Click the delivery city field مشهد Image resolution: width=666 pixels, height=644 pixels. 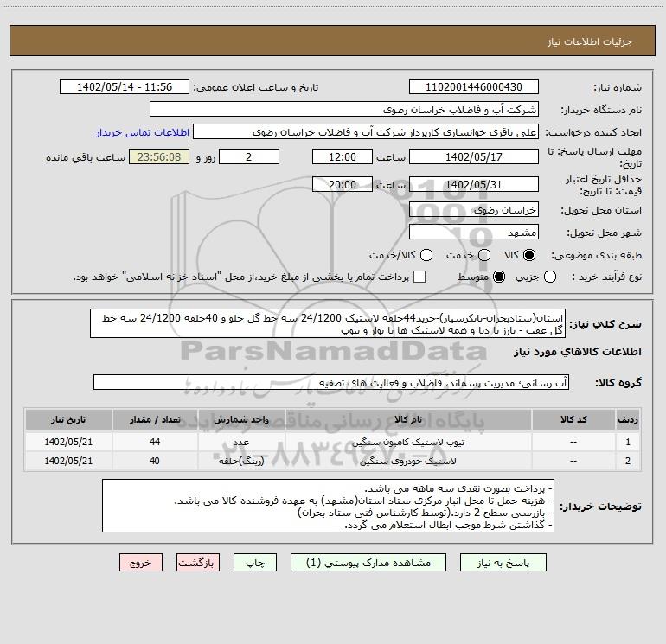(474, 233)
